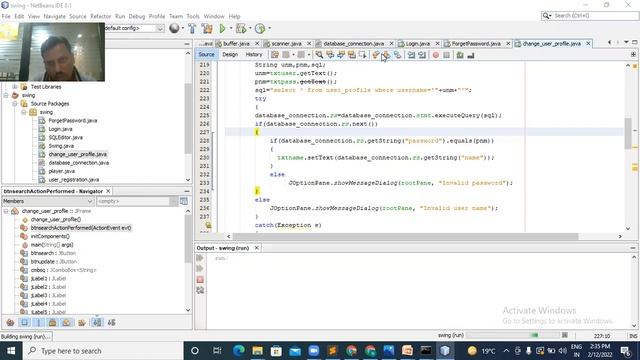
Task: Collapse the swing package node
Action: pos(24,112)
